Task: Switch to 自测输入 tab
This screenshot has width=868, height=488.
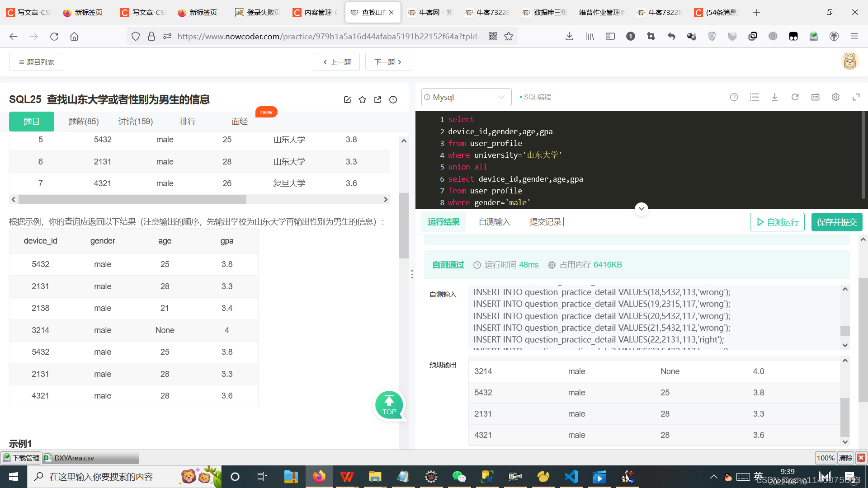Action: click(495, 222)
